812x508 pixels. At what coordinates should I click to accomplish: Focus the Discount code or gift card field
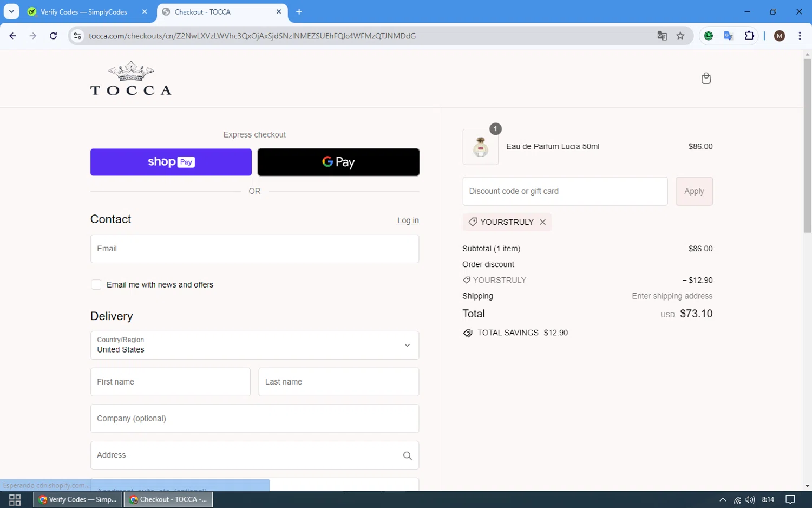(x=565, y=191)
